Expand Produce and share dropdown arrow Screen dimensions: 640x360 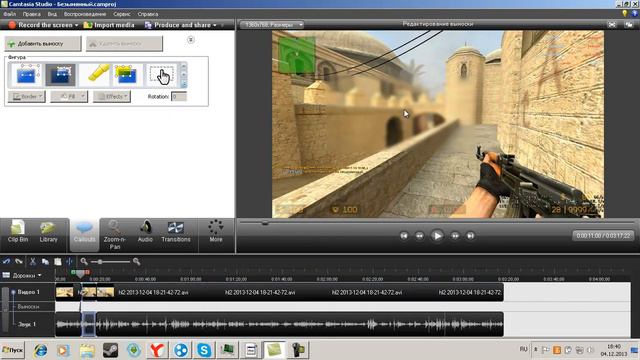[x=215, y=25]
